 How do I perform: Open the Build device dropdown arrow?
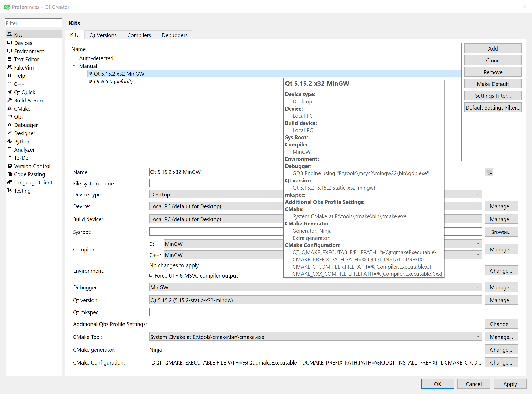(x=478, y=219)
